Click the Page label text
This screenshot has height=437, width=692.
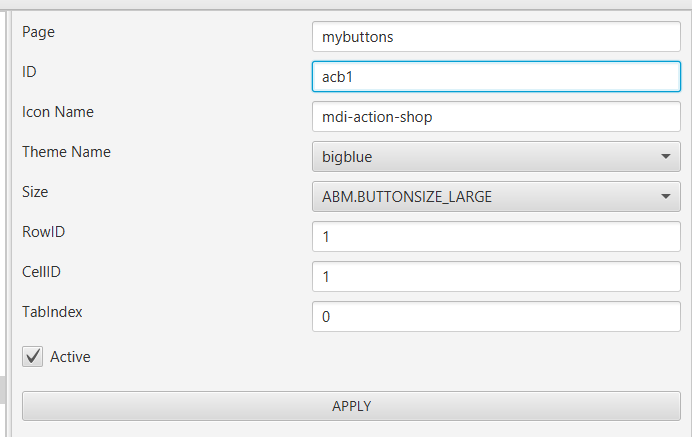click(38, 32)
